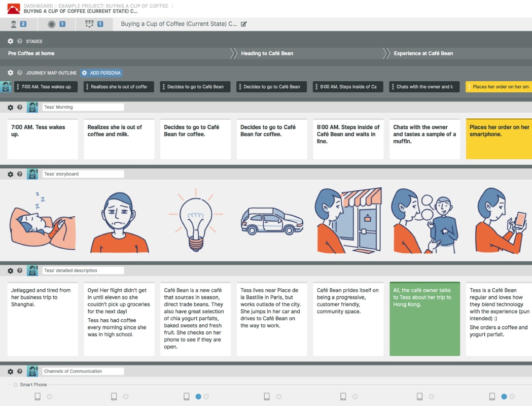Click the red Smaply logo icon

pos(14,9)
